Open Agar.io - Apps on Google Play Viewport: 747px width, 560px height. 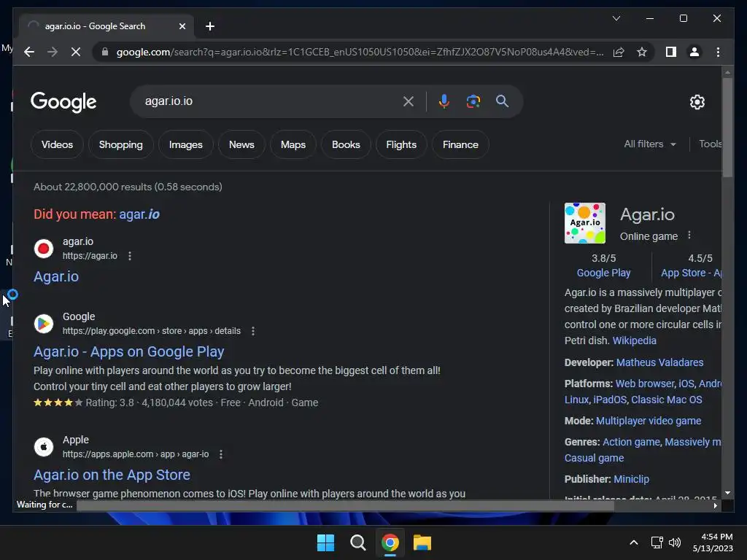[x=128, y=352]
